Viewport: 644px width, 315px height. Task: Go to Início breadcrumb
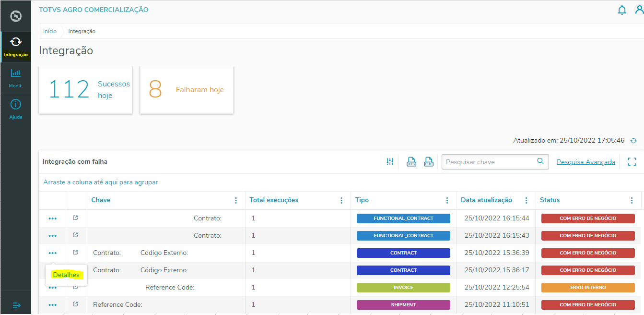pyautogui.click(x=50, y=31)
